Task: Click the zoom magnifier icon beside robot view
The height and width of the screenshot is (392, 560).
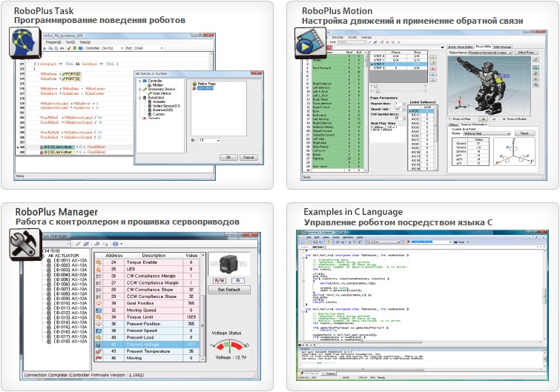Action: point(536,85)
